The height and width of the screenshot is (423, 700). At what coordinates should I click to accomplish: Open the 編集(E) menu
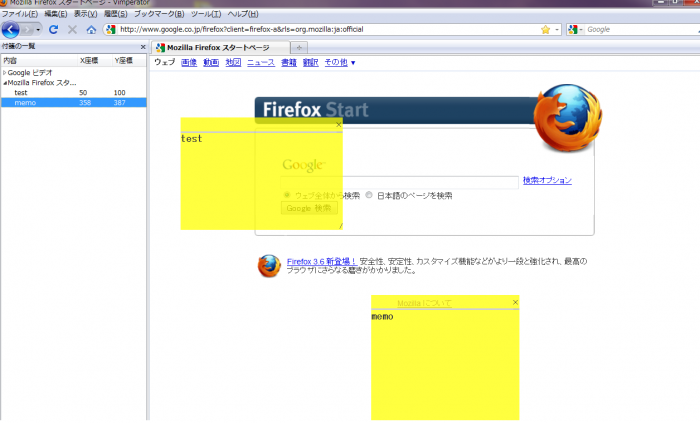pyautogui.click(x=56, y=14)
